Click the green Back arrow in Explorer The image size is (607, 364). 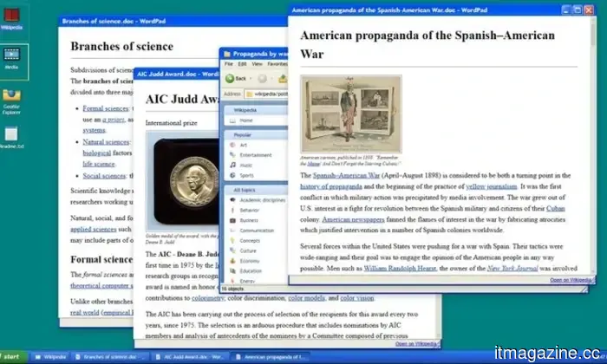click(x=230, y=79)
